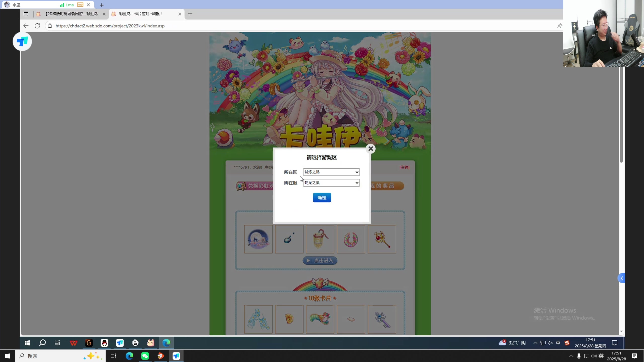644x362 pixels.
Task: Add a new remote session with plus
Action: point(102,5)
